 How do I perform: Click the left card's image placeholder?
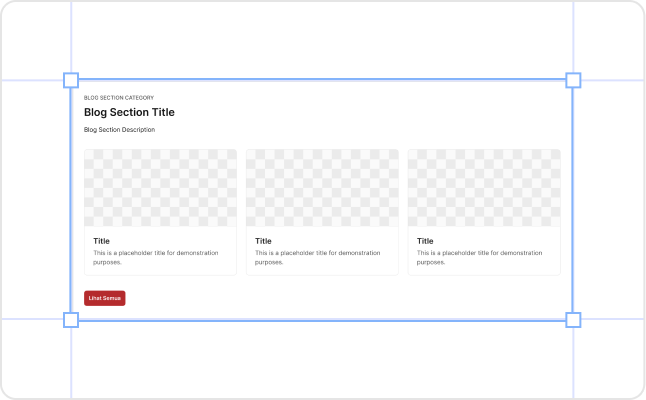(x=160, y=188)
